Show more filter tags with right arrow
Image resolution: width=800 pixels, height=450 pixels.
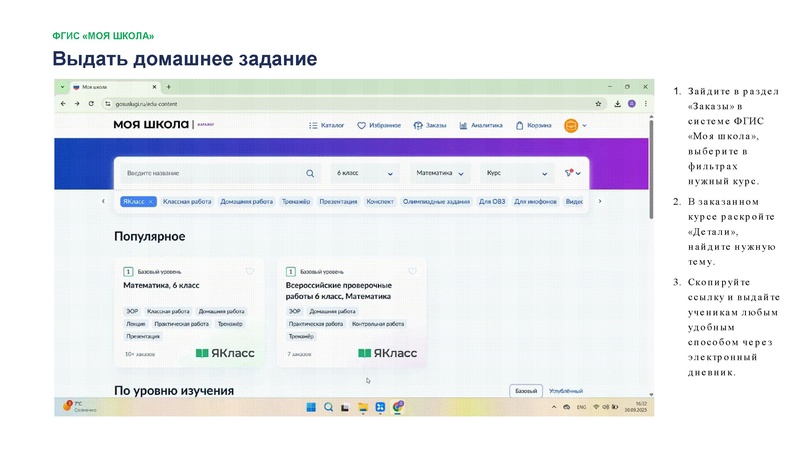(600, 202)
